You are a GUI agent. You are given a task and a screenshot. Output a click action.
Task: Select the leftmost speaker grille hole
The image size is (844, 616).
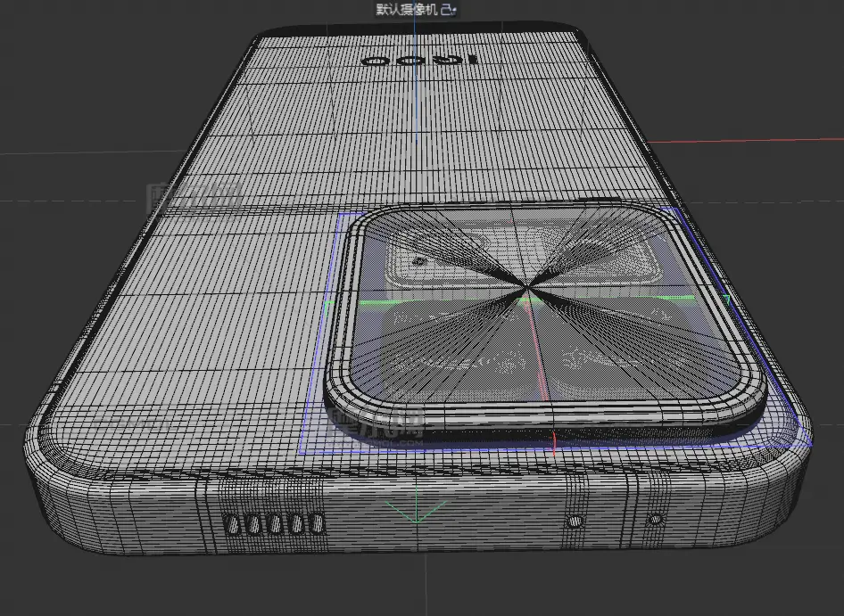click(234, 525)
